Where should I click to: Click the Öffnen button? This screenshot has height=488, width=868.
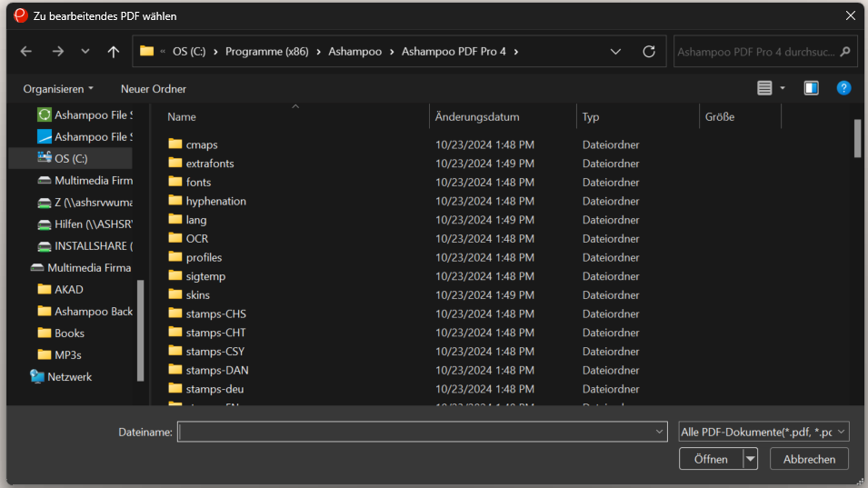pyautogui.click(x=711, y=459)
